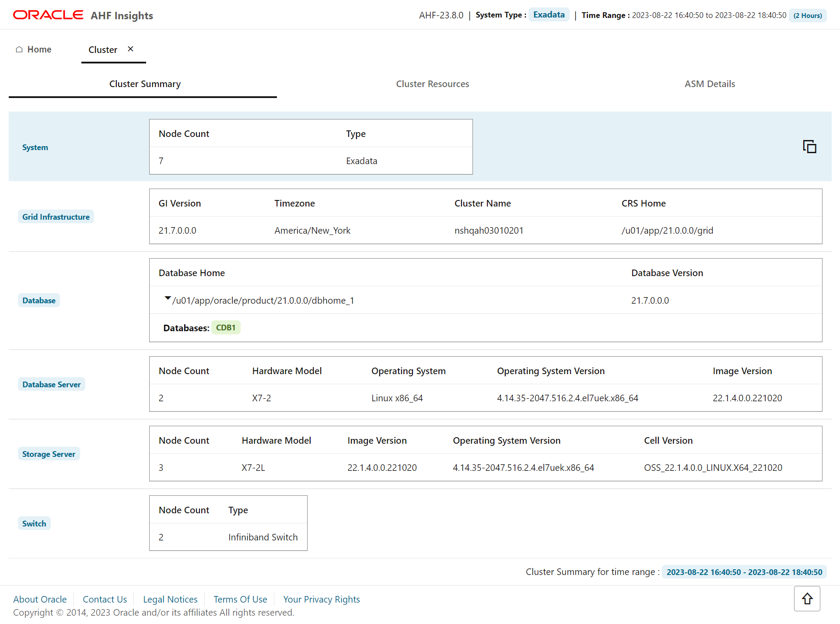Click Storage Server OS version 4.14.35 cell

coord(523,468)
